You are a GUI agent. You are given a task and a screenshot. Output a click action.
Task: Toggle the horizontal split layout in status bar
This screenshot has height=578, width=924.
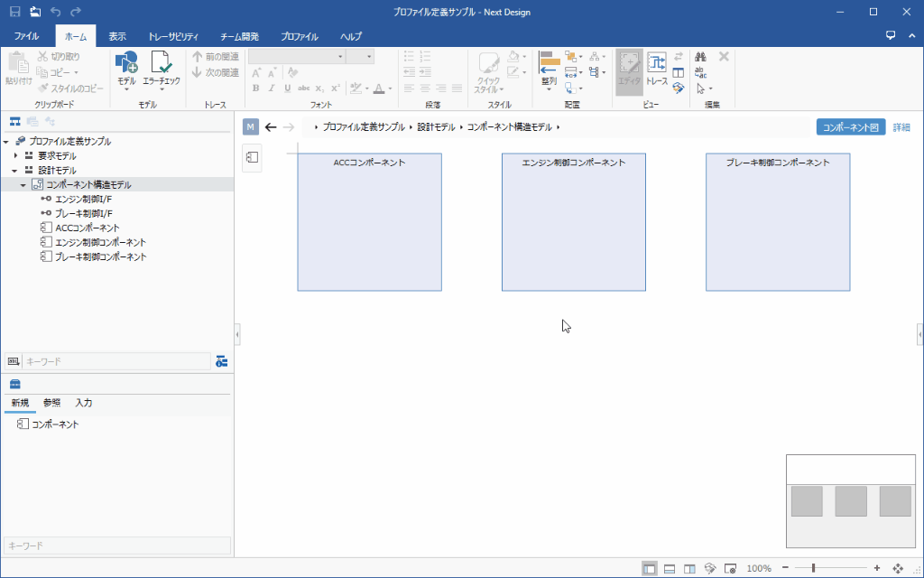[670, 568]
